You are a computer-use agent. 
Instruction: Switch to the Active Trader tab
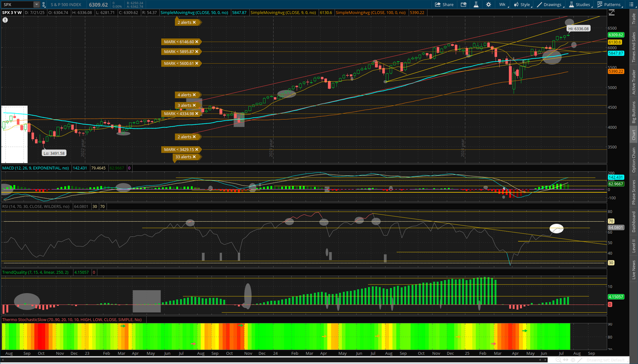[633, 82]
